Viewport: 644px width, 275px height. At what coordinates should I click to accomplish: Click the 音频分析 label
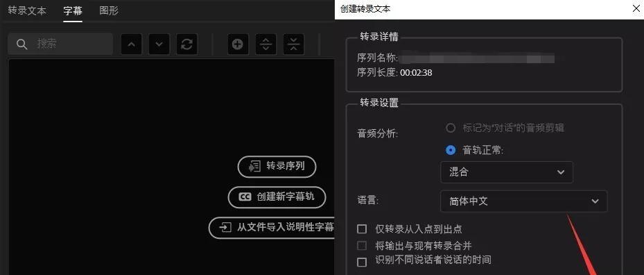[377, 133]
